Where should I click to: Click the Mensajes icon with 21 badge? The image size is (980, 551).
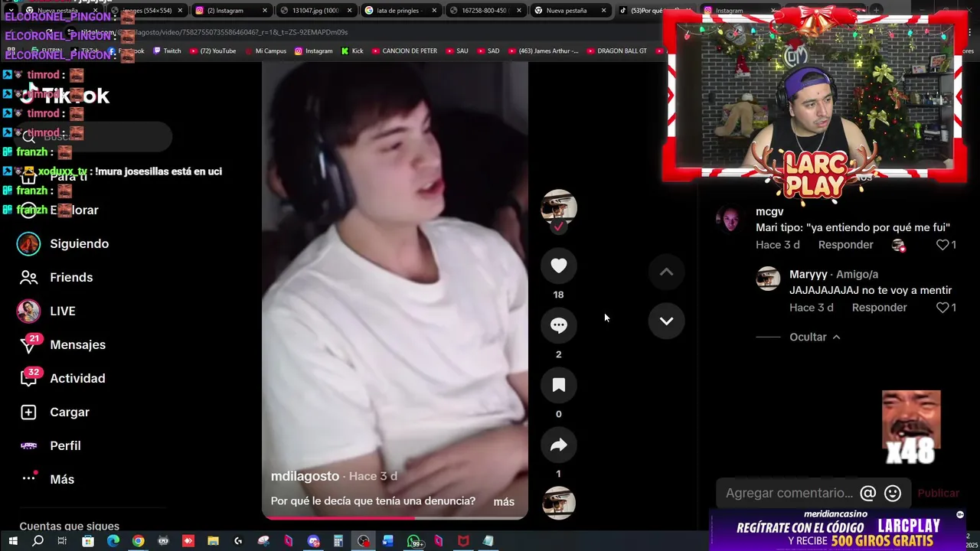29,344
